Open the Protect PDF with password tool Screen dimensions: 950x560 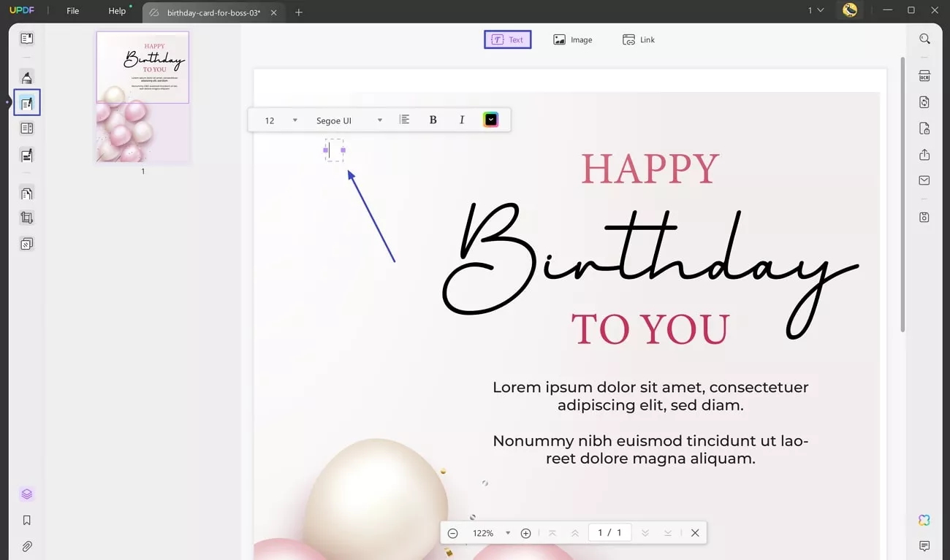click(924, 129)
